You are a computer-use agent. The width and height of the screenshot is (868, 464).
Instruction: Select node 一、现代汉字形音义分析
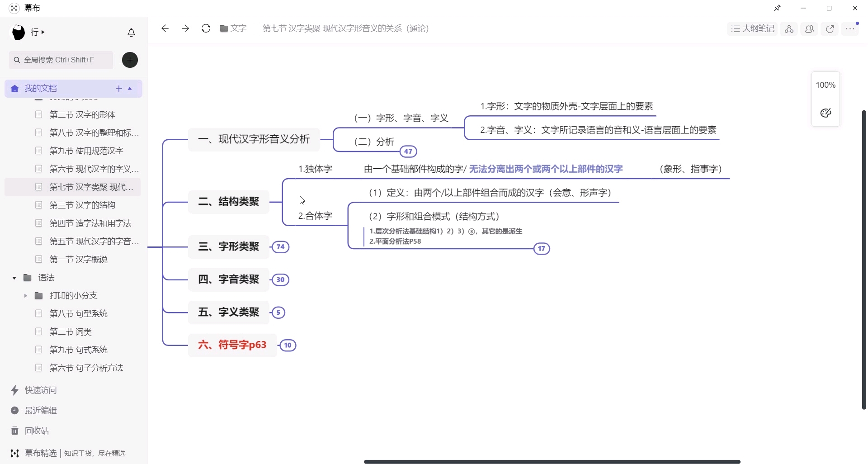254,139
